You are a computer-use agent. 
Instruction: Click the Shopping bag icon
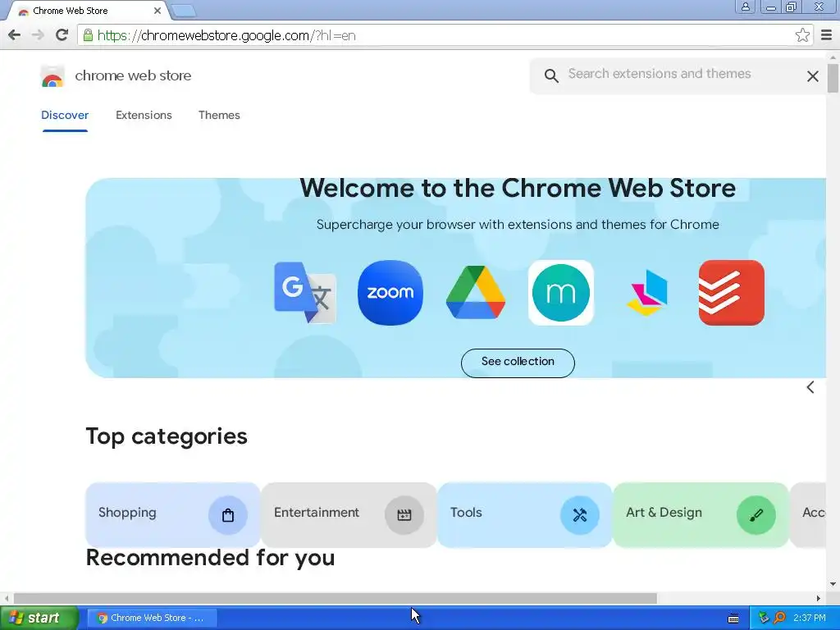(228, 515)
